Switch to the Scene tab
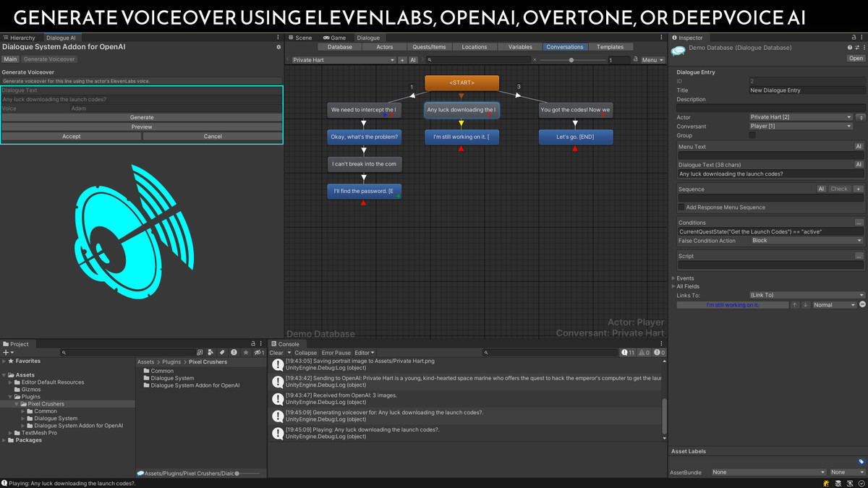This screenshot has width=868, height=488. pyautogui.click(x=300, y=38)
